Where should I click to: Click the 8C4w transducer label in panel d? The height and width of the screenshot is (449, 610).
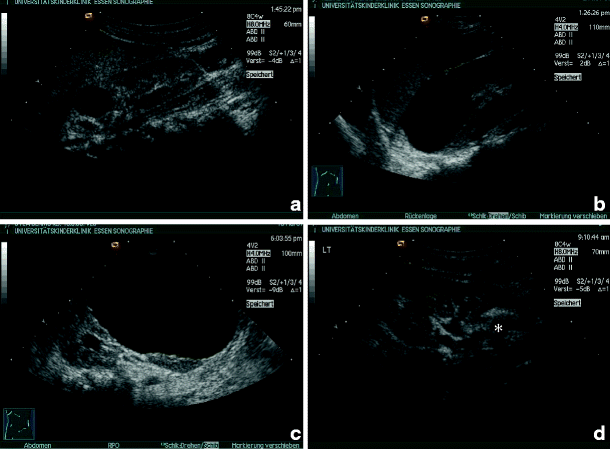561,244
